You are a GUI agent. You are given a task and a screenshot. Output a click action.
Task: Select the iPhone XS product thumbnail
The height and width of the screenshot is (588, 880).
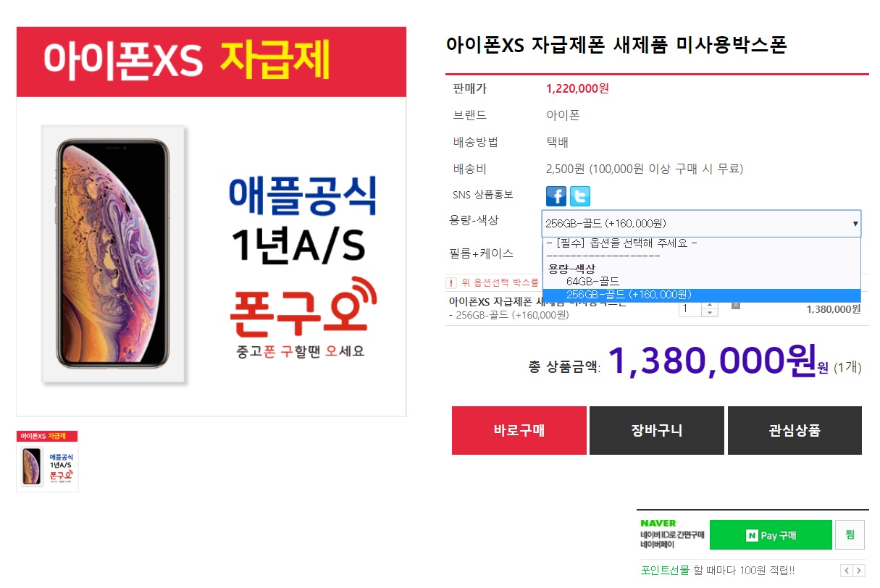pos(47,461)
